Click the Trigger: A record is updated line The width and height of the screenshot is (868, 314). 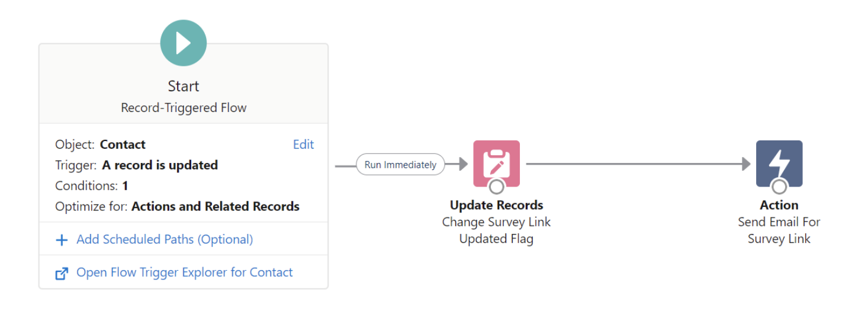(x=137, y=165)
